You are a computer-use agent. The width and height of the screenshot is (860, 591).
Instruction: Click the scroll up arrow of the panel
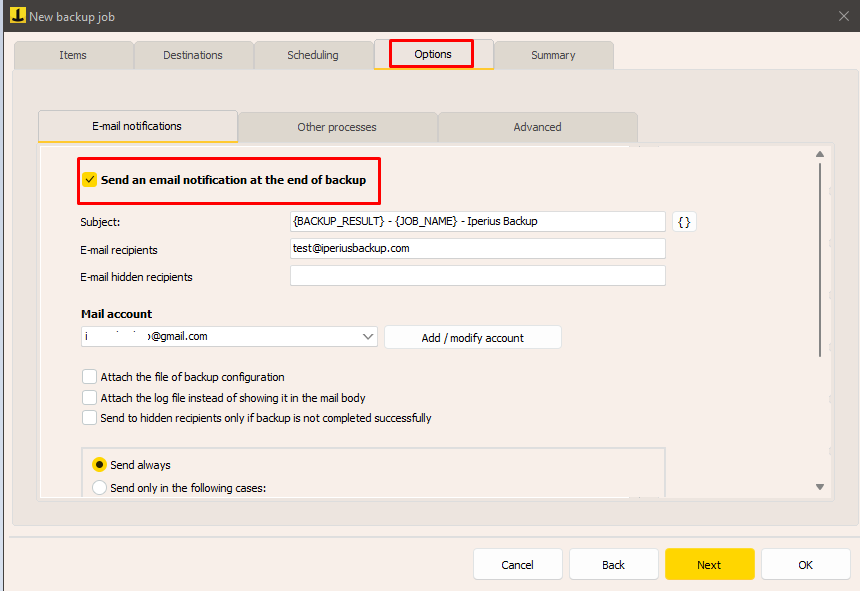pyautogui.click(x=820, y=154)
